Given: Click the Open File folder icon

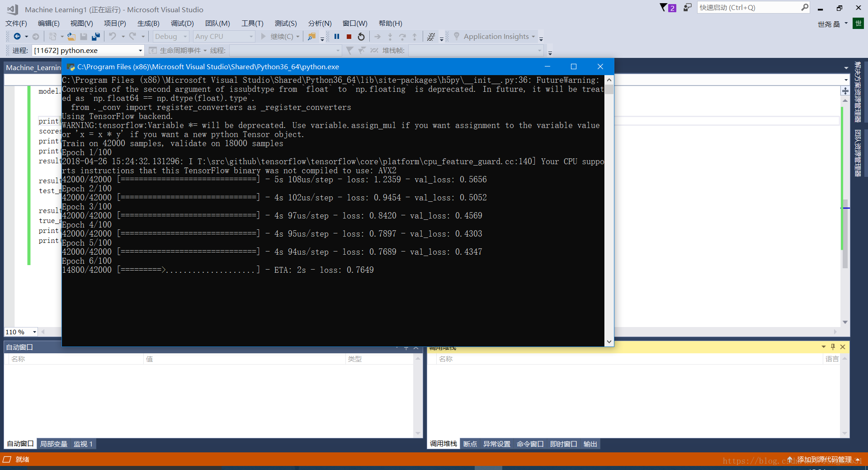Looking at the screenshot, I should tap(71, 37).
